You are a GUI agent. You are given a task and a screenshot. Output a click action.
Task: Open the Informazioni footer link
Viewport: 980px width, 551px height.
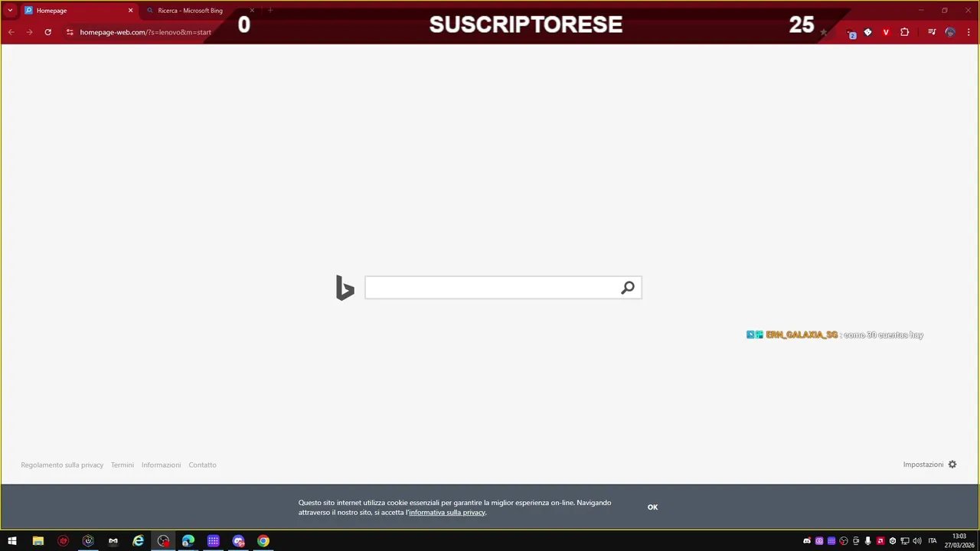(162, 465)
